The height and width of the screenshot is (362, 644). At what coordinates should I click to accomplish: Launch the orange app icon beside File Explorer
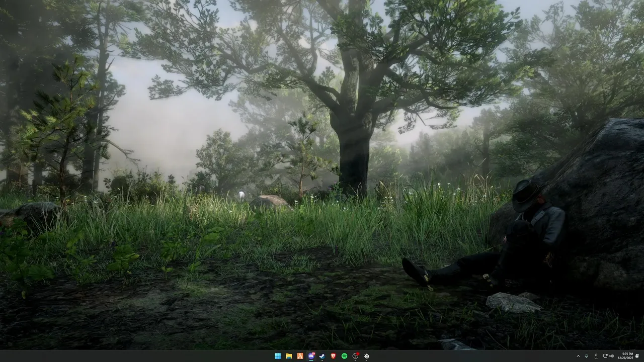(300, 356)
